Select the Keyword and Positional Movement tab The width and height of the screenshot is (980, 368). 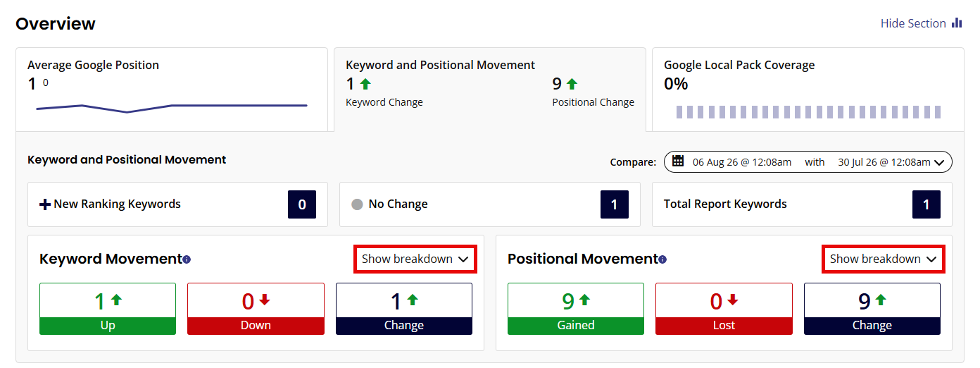(x=490, y=90)
